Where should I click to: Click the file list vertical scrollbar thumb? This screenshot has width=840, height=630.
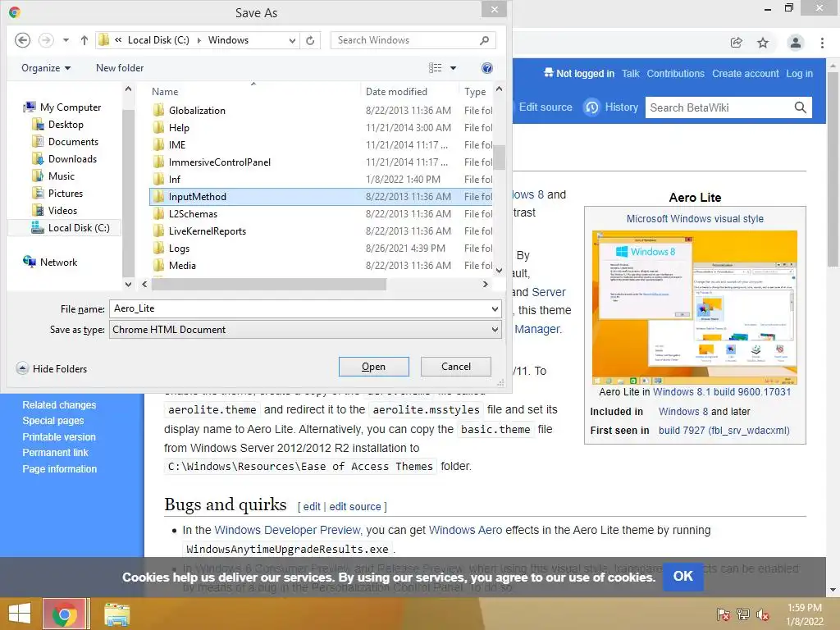coord(500,157)
